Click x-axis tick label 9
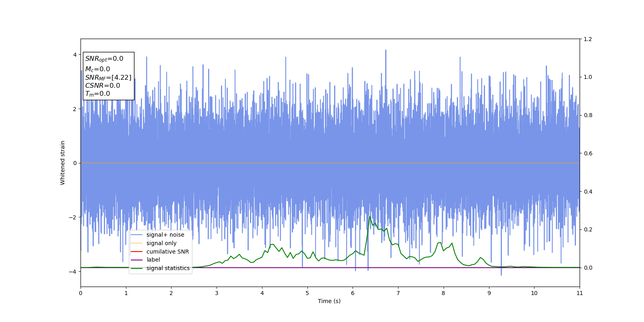 (x=489, y=293)
